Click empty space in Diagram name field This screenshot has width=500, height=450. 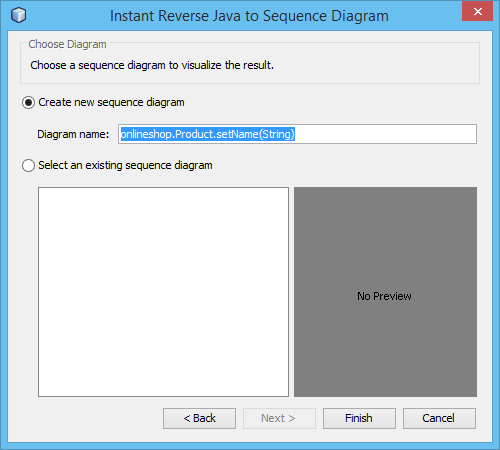[385, 134]
